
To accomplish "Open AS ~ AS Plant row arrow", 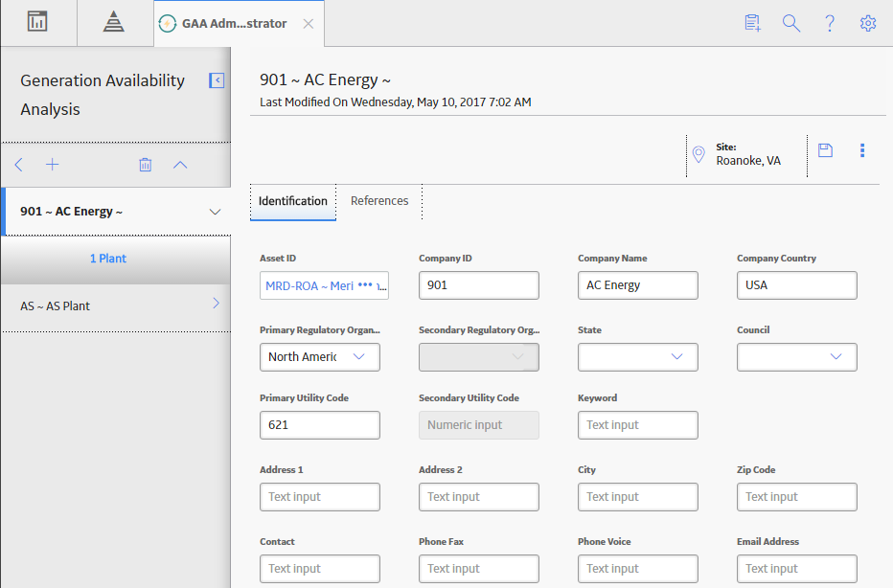I will (216, 304).
